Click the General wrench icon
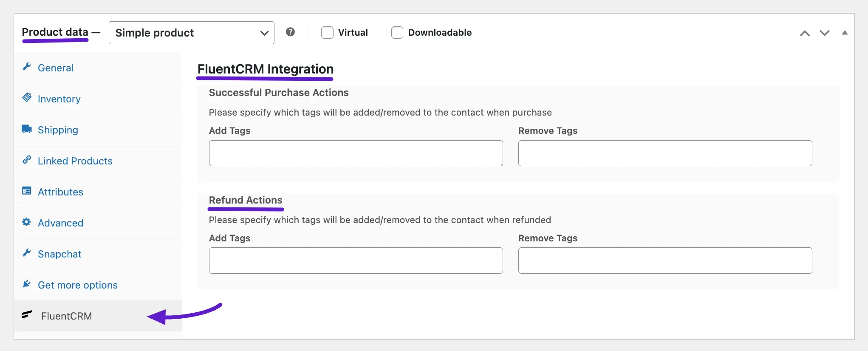The height and width of the screenshot is (351, 868). pyautogui.click(x=27, y=67)
